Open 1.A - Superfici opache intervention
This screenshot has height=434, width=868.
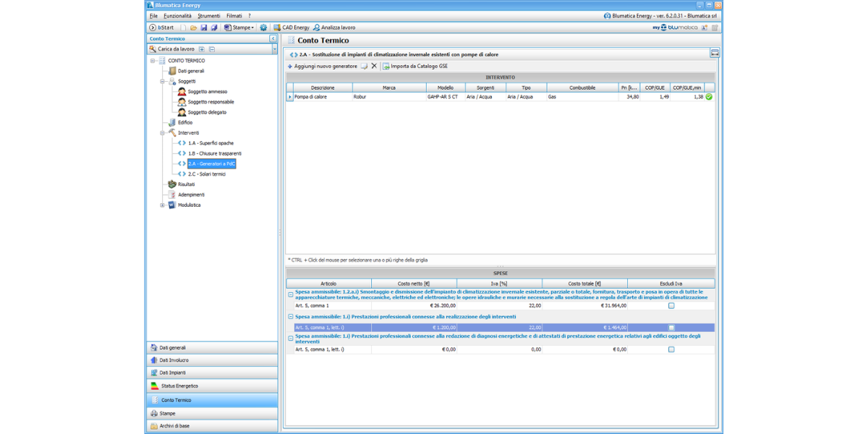[210, 143]
